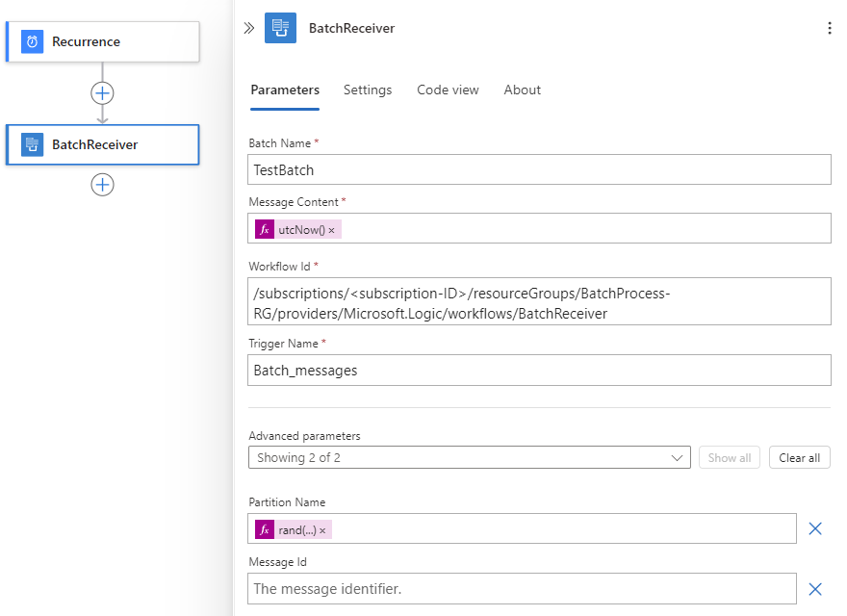Click the fx icon on the rand(...) token
Screen dimensions: 847x616
[264, 529]
